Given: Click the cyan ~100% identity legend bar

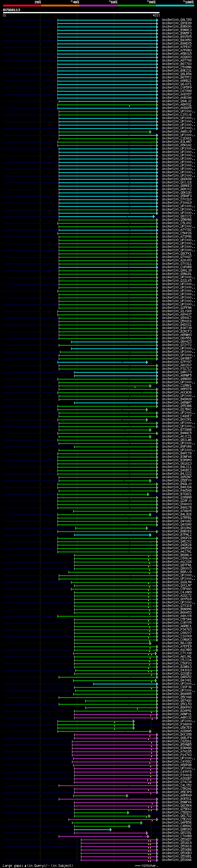Looking at the screenshot, I should 175,6.
